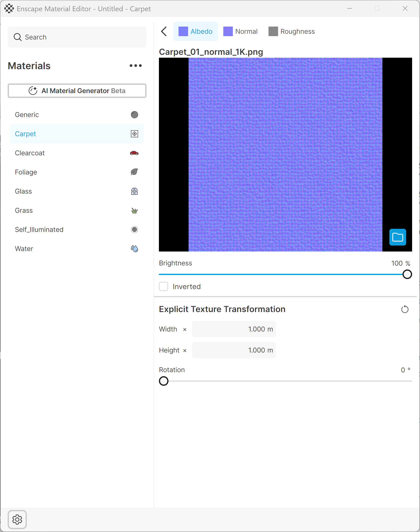Click the Foliage leaf icon
The image size is (420, 532).
click(134, 172)
